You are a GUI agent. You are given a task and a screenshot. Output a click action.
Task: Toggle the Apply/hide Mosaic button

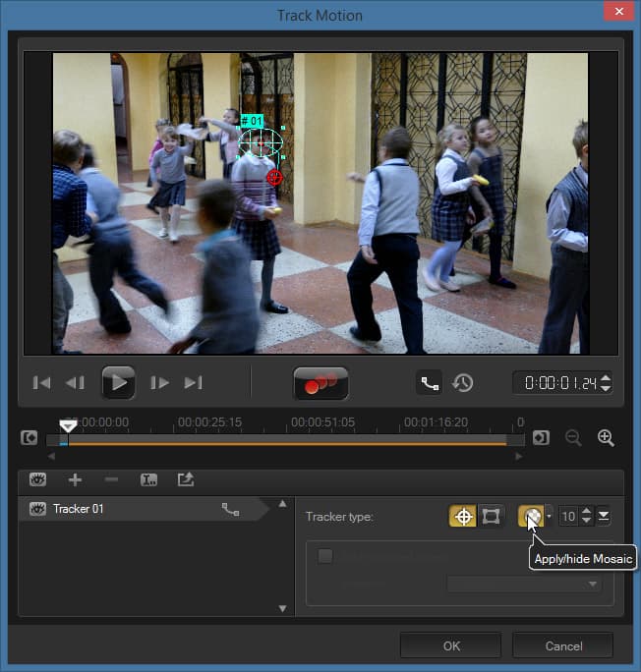531,516
